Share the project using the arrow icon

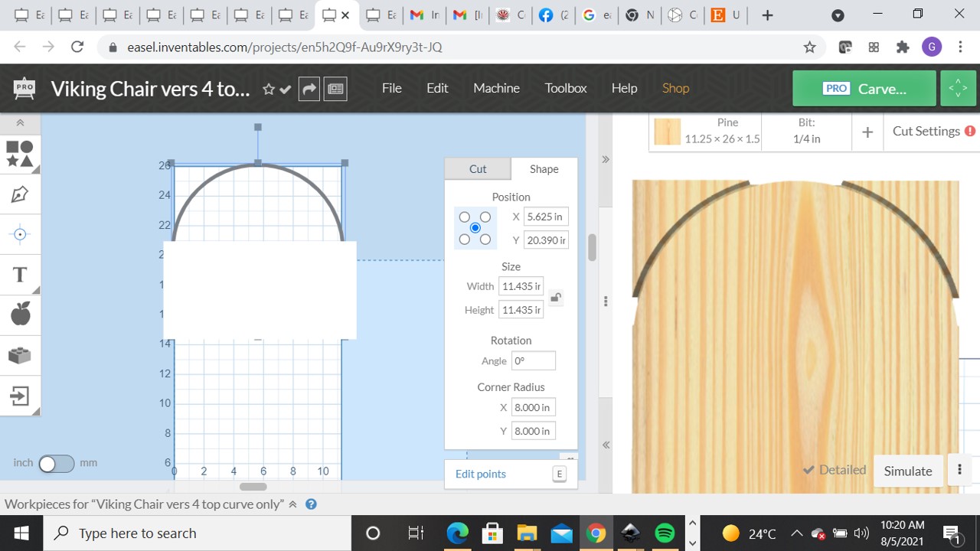[309, 88]
